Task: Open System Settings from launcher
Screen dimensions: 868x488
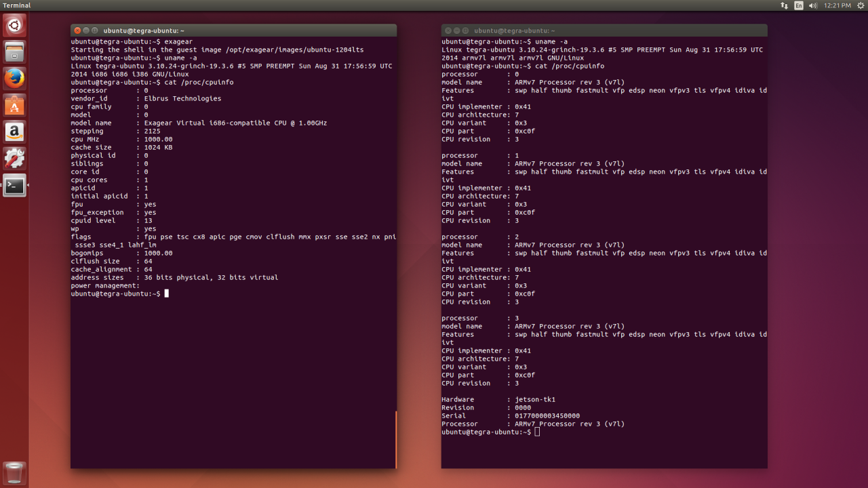Action: pyautogui.click(x=14, y=158)
